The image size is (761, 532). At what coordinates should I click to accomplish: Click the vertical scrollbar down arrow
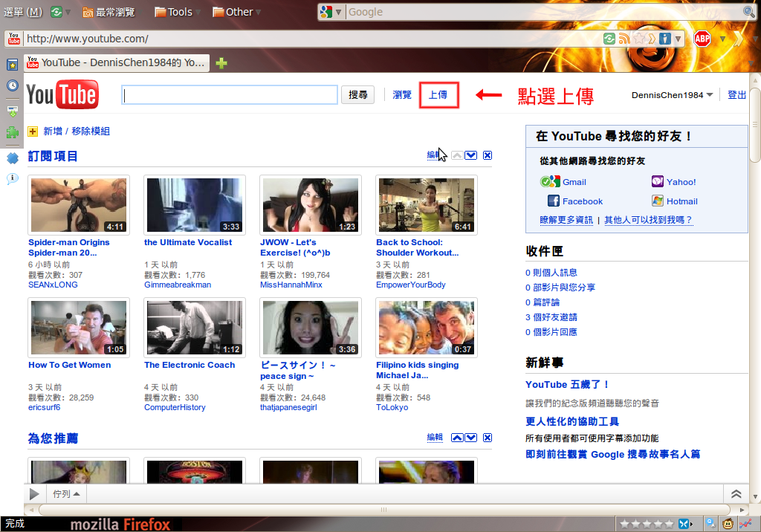point(754,496)
